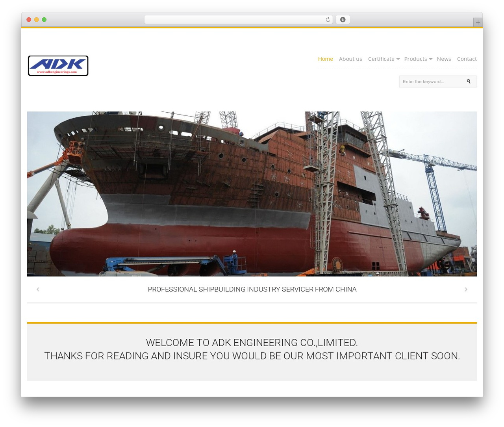Go to the Home menu item
The width and height of the screenshot is (504, 427).
325,59
